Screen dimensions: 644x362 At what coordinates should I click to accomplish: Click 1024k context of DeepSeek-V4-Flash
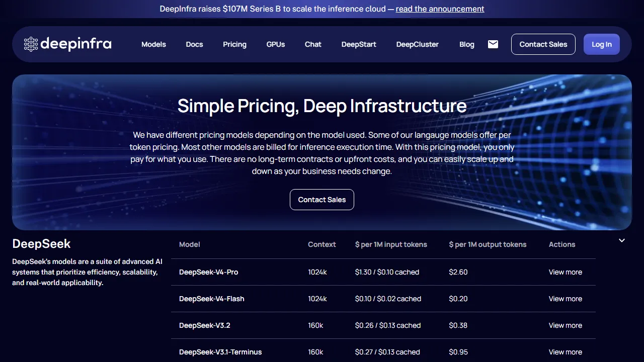tap(317, 299)
